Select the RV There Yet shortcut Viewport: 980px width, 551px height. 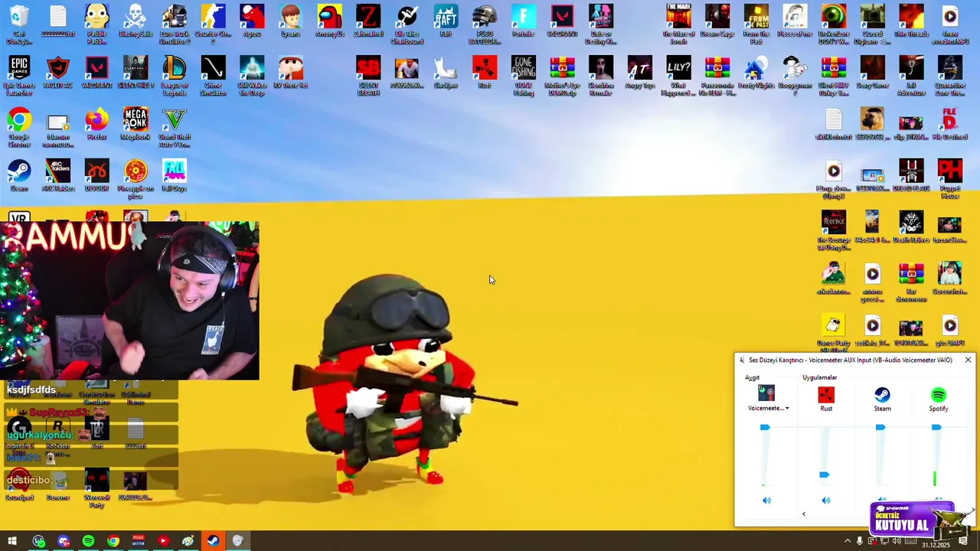pos(290,72)
